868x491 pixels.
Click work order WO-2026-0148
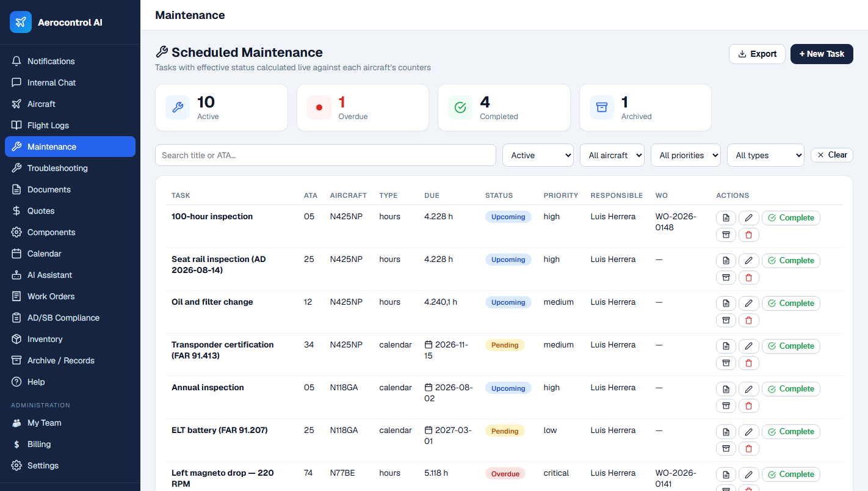click(x=676, y=222)
